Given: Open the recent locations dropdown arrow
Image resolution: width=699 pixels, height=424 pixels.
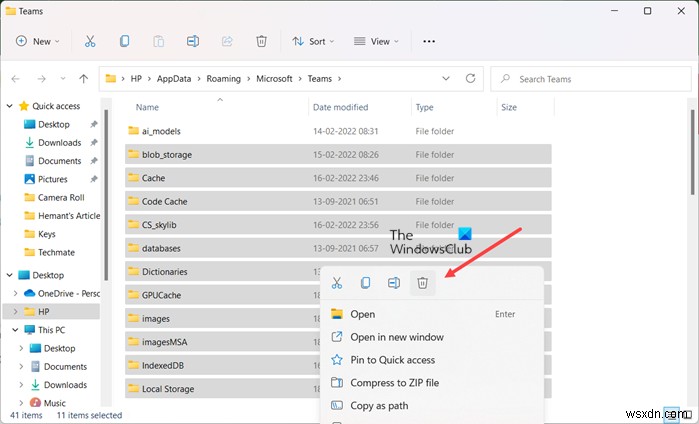Looking at the screenshot, I should [63, 79].
